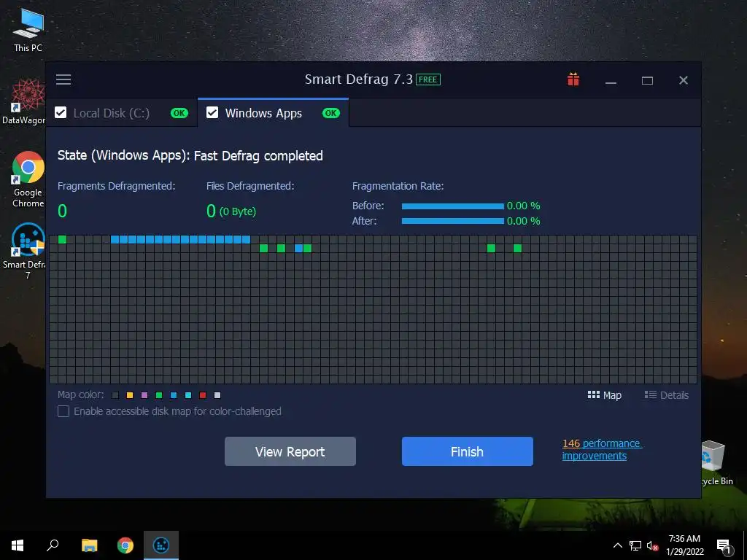Click the cyan map color swatch
Viewport: 747px width, 560px height.
pos(188,395)
